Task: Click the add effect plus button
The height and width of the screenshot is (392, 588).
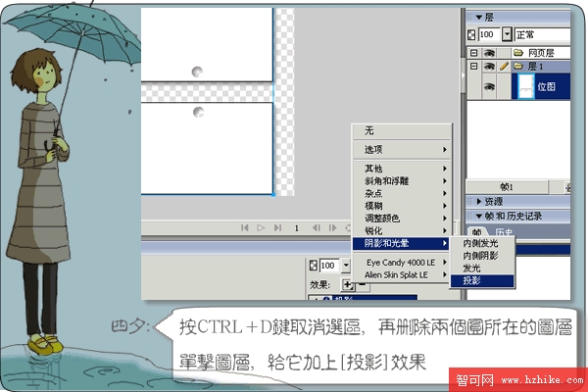Action: [x=348, y=284]
